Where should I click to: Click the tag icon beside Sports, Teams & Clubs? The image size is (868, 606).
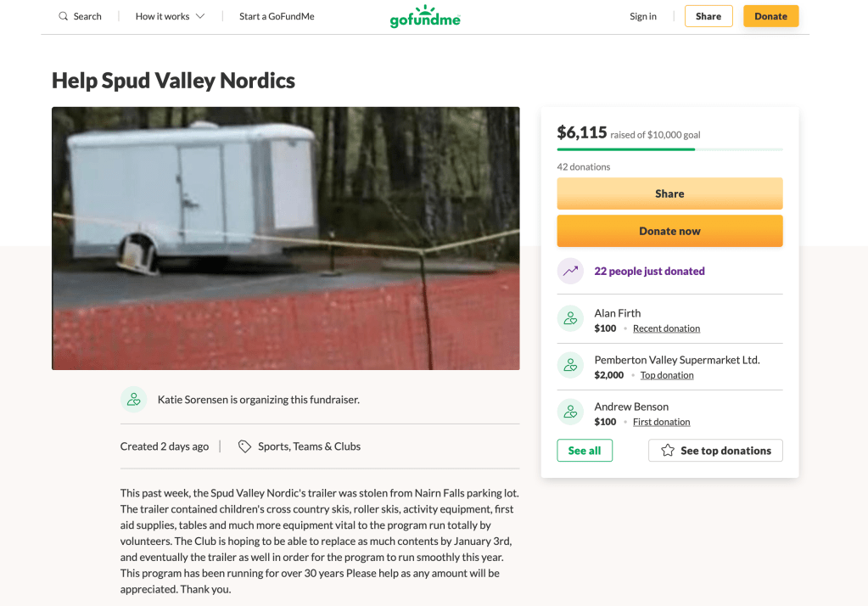click(244, 446)
